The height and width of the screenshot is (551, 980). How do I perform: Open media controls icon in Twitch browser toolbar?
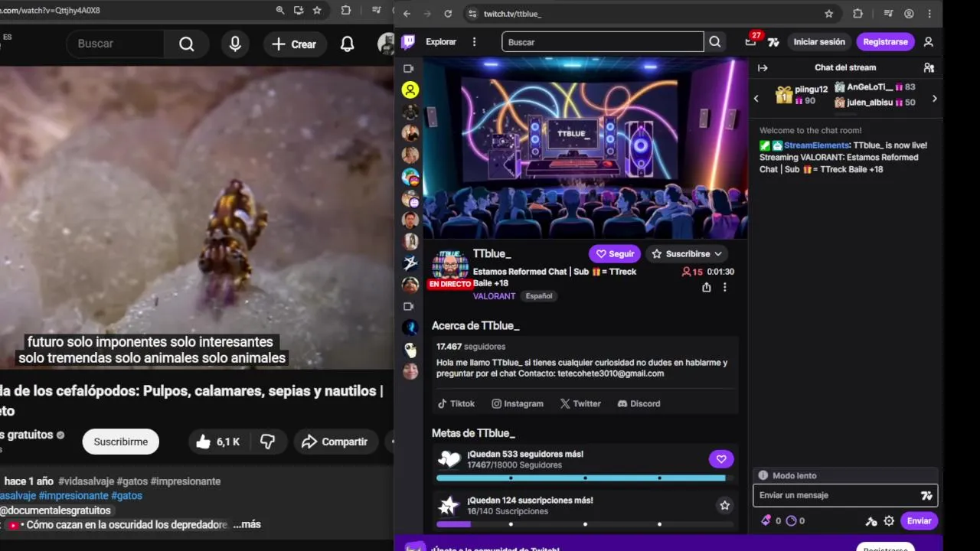coord(888,14)
